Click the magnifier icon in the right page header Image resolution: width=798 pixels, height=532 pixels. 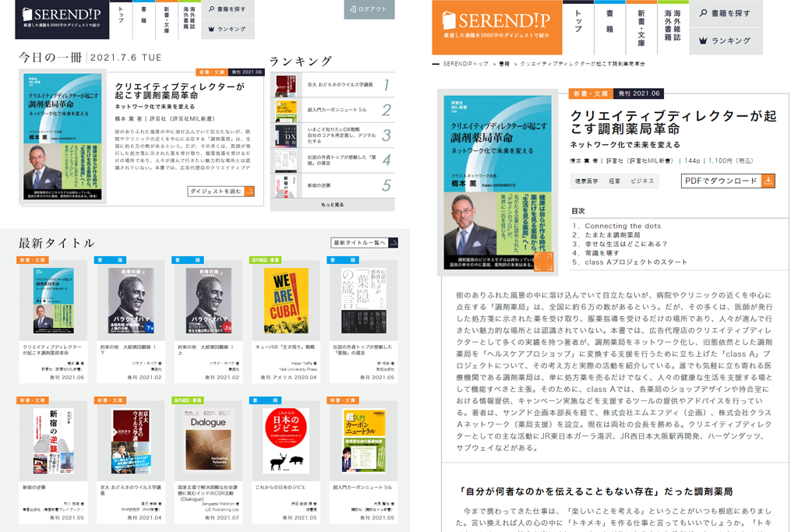click(703, 13)
